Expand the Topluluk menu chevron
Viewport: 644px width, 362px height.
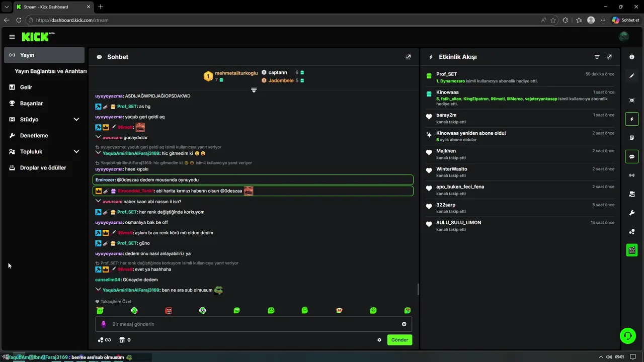pyautogui.click(x=76, y=152)
